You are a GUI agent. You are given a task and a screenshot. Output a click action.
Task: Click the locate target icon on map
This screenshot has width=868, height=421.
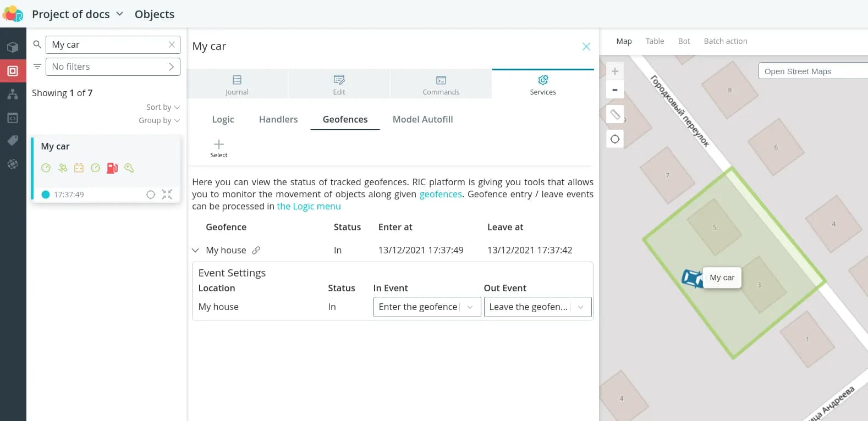point(614,139)
